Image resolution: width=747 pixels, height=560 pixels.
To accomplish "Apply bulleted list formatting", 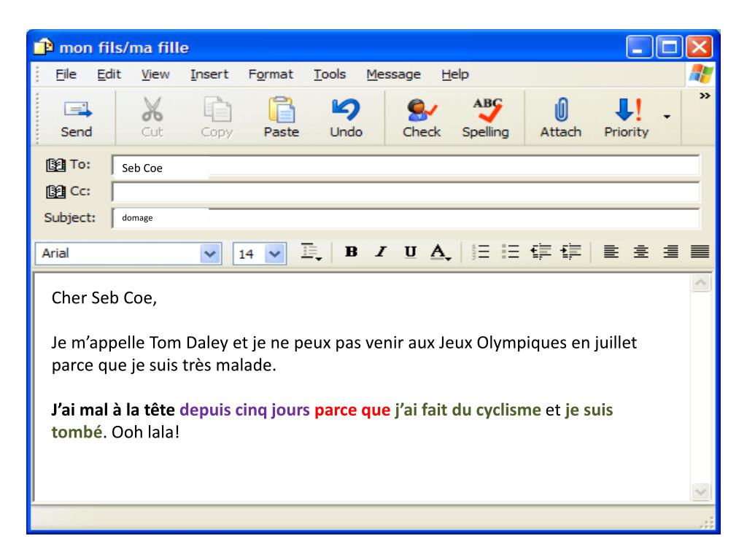I will point(510,252).
